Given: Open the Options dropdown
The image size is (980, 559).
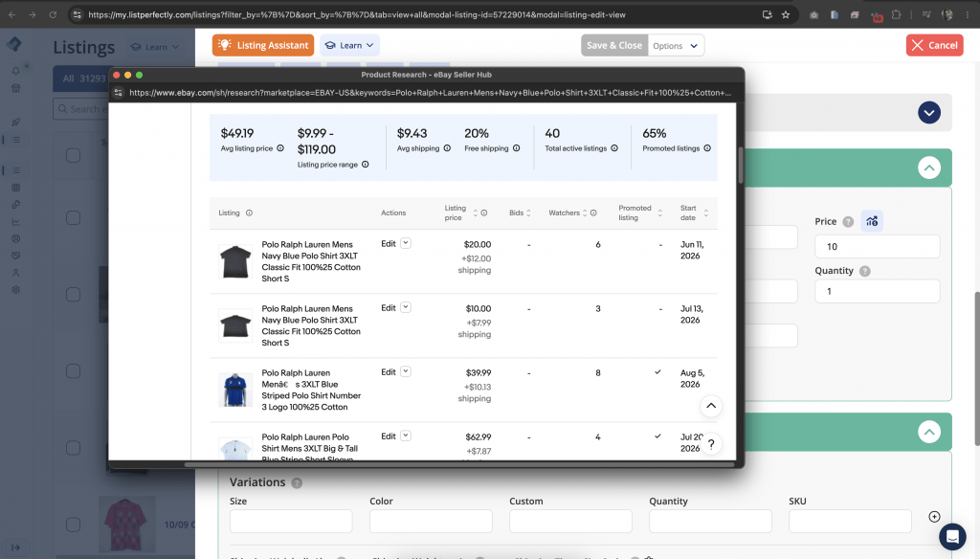Looking at the screenshot, I should (x=676, y=46).
